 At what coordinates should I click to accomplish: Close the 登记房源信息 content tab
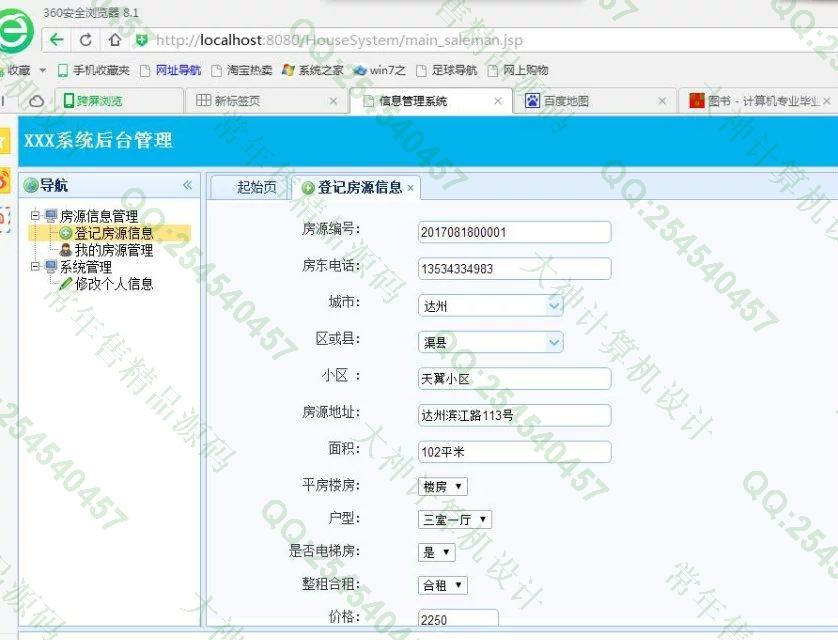[x=410, y=188]
